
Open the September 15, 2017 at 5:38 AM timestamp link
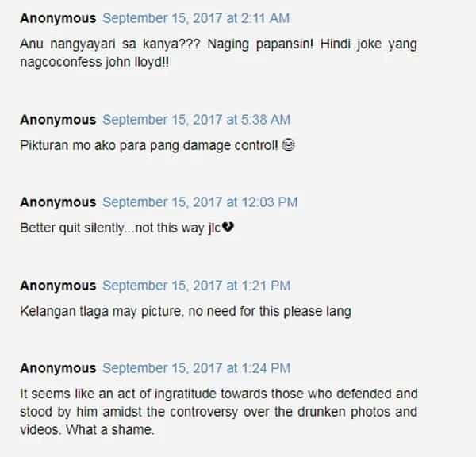pyautogui.click(x=196, y=120)
